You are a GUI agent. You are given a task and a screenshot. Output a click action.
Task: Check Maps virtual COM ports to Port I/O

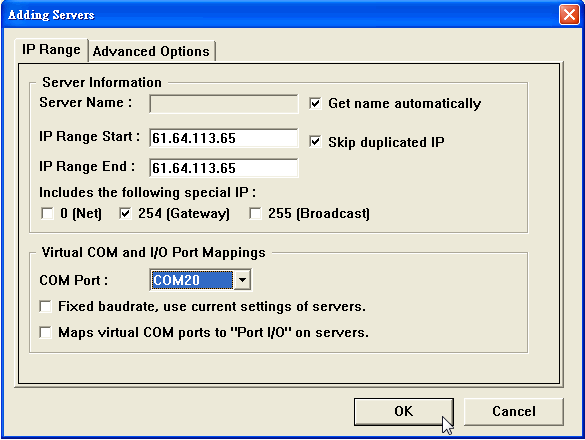[46, 332]
